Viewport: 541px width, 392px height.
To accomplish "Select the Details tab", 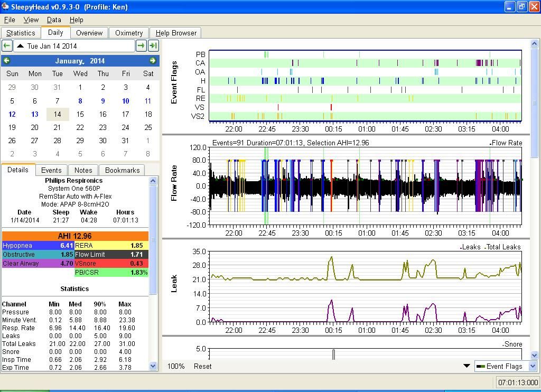I will tap(18, 170).
